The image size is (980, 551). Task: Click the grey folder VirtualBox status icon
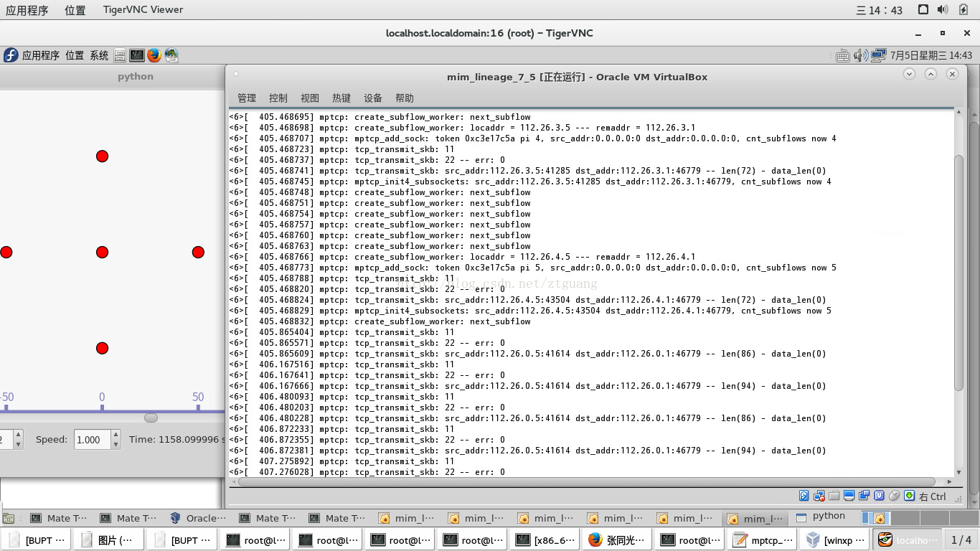click(834, 496)
